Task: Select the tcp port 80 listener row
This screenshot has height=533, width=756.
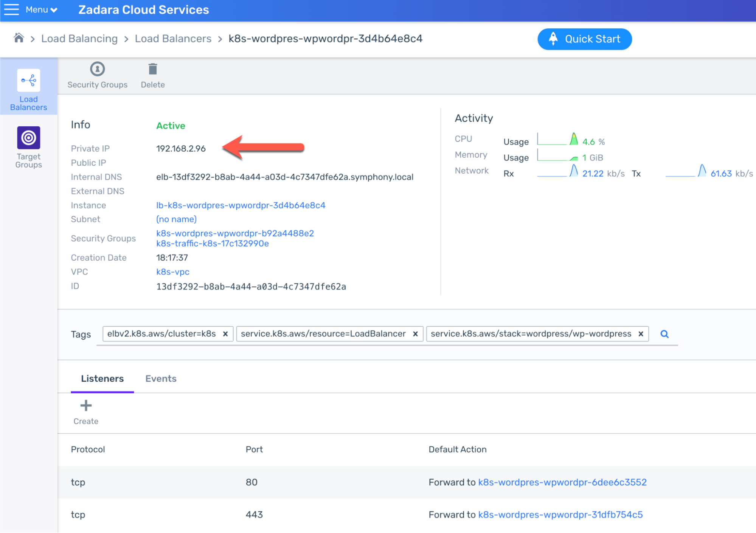Action: pyautogui.click(x=407, y=482)
